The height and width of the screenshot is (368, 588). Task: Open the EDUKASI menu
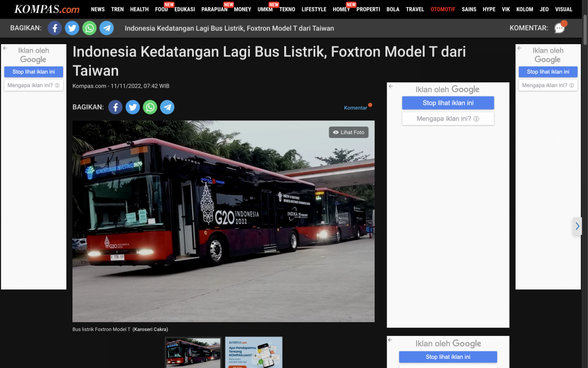pyautogui.click(x=185, y=9)
